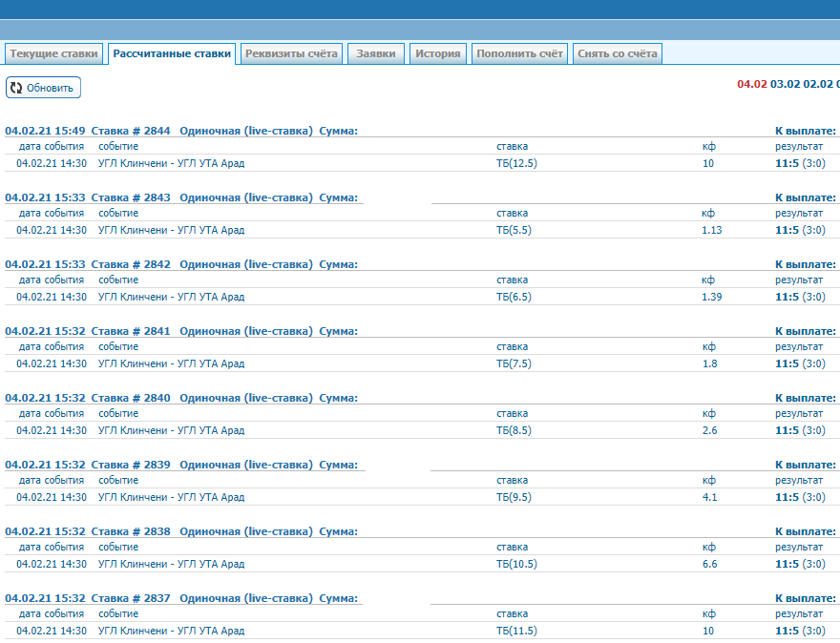
Task: Switch to Реквизиты счёта tab
Action: (x=291, y=53)
